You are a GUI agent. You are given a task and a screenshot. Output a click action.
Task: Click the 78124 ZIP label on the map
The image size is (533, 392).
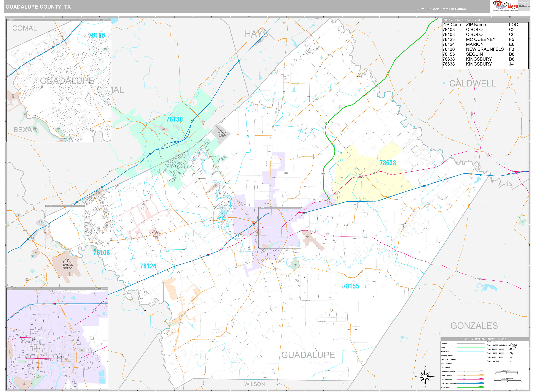coord(148,266)
